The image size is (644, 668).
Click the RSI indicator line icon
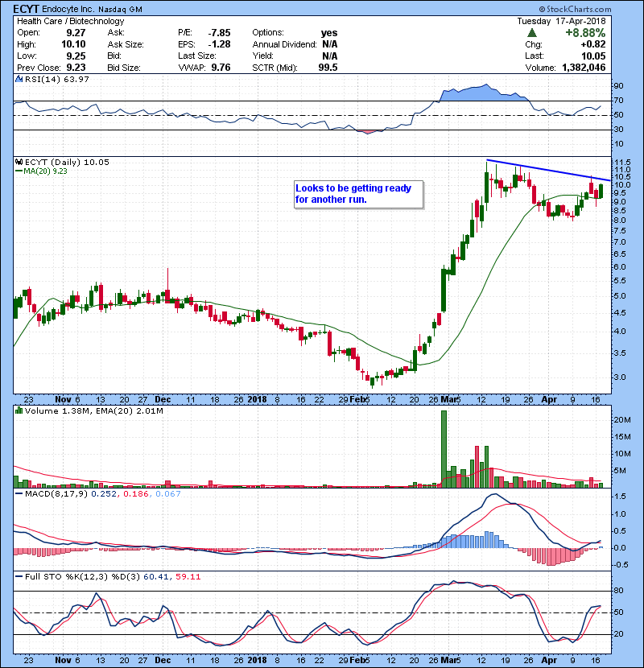19,79
